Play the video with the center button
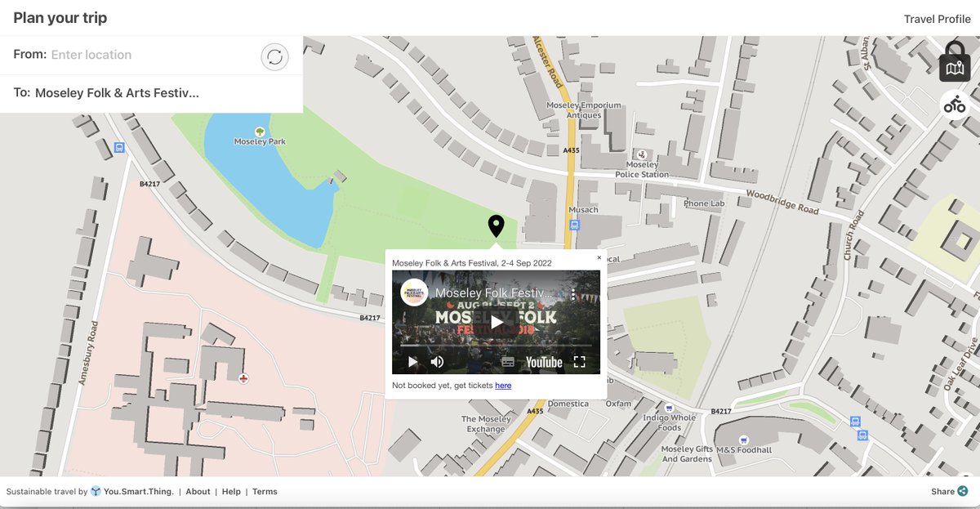Image resolution: width=980 pixels, height=509 pixels. (496, 322)
